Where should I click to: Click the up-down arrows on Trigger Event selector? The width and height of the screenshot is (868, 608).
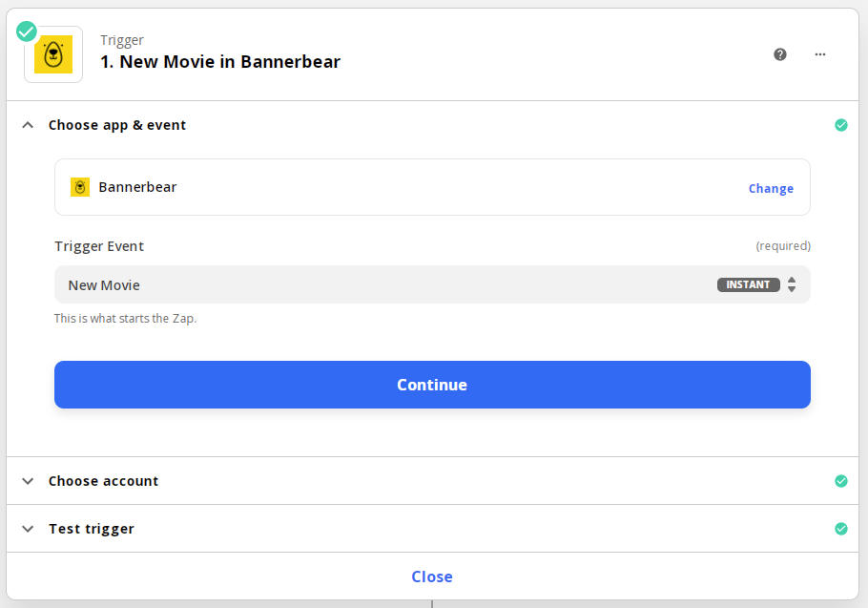[792, 284]
